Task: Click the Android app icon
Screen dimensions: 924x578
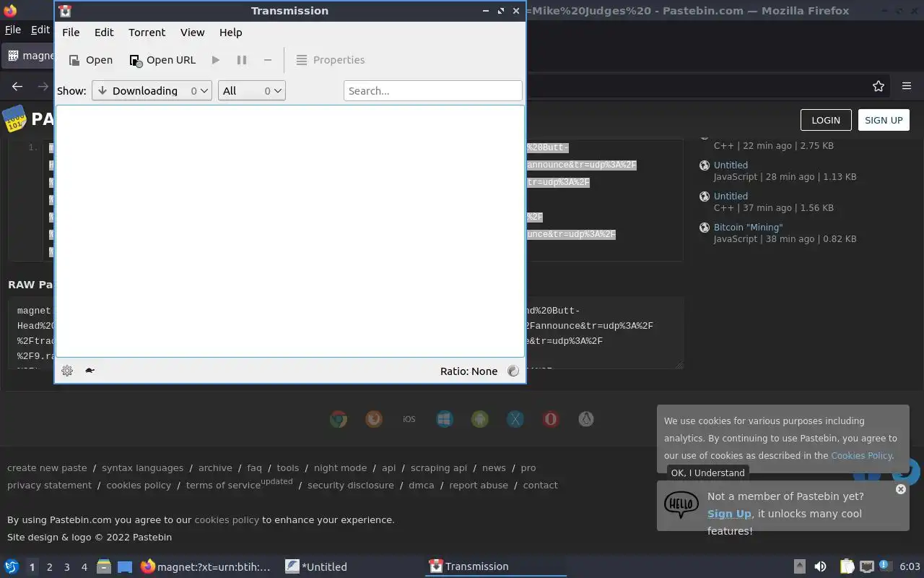Action: [480, 419]
